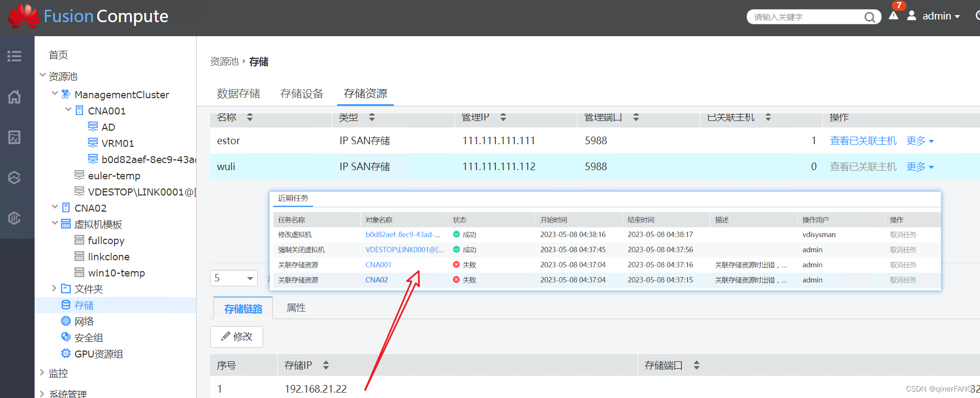The width and height of the screenshot is (980, 398).
Task: Open the CNA02 link in task list
Action: point(377,280)
